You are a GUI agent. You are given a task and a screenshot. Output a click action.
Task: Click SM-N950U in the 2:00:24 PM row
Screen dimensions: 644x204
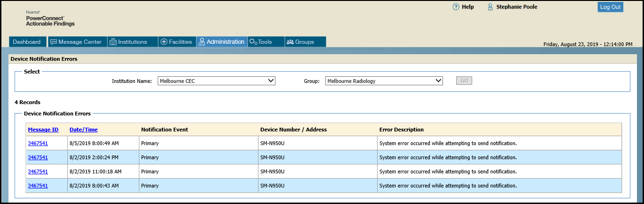click(273, 157)
